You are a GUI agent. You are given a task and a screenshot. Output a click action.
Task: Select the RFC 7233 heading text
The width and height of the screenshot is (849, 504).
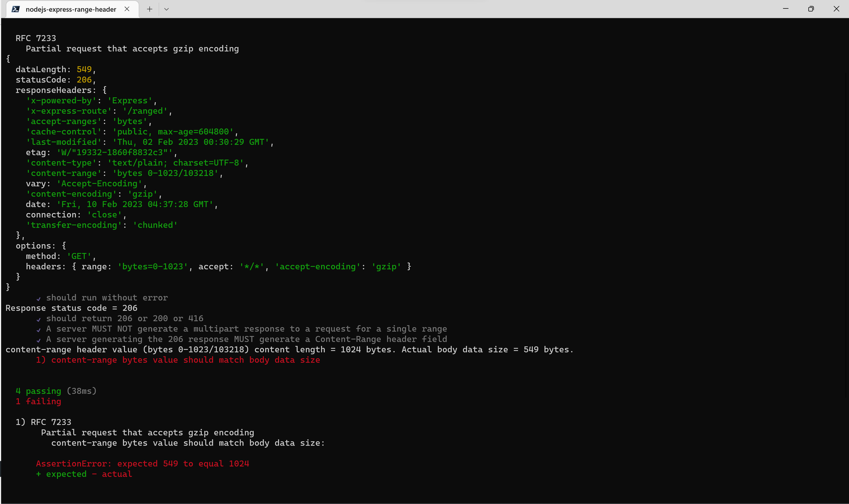click(x=36, y=38)
